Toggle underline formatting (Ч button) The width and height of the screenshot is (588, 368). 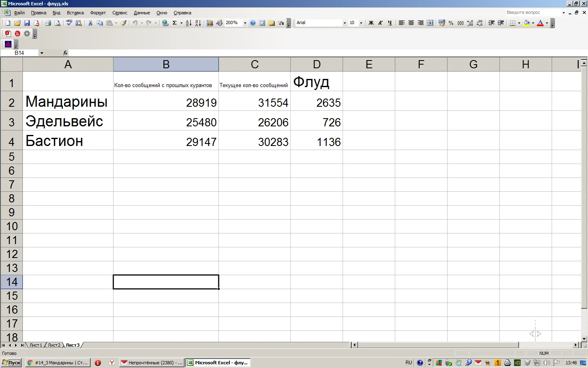pos(390,23)
